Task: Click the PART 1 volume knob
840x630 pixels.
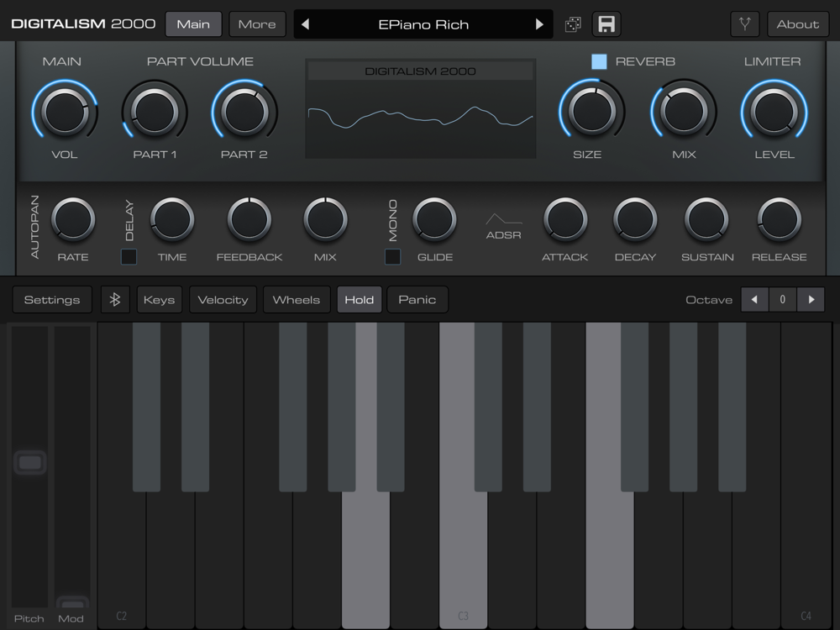Action: coord(155,112)
